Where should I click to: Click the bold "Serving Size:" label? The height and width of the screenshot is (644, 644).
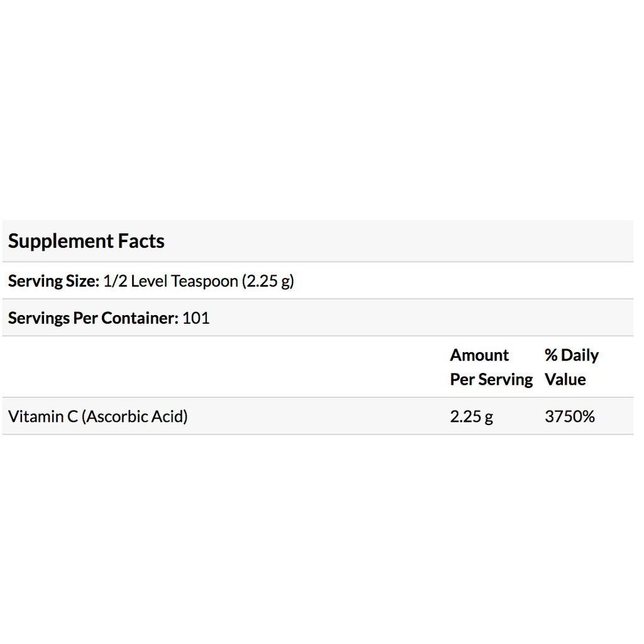pyautogui.click(x=53, y=280)
